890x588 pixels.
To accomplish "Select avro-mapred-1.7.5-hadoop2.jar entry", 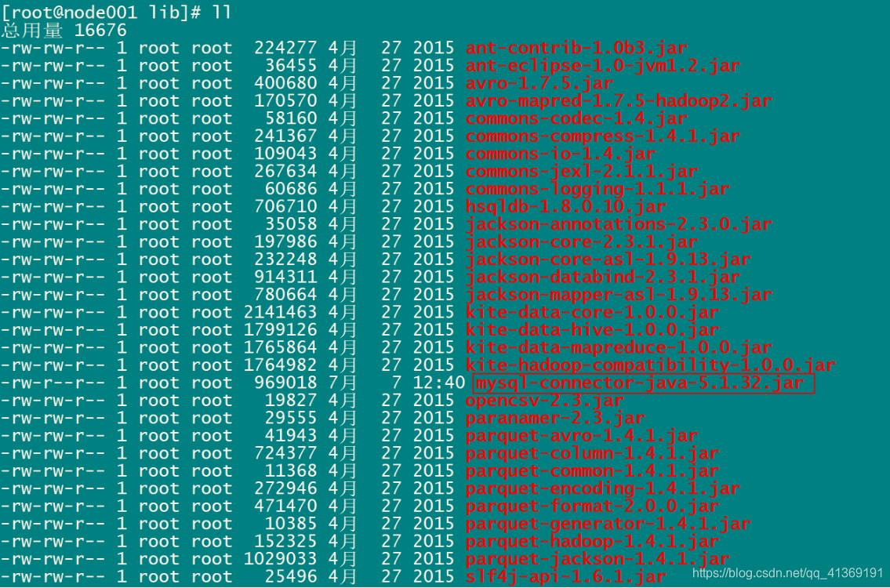I will pyautogui.click(x=619, y=101).
